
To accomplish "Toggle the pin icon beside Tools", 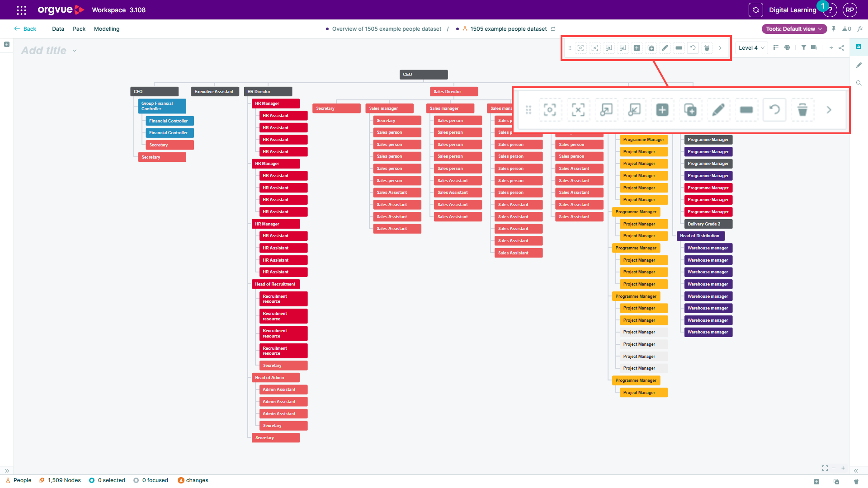I will [x=834, y=29].
